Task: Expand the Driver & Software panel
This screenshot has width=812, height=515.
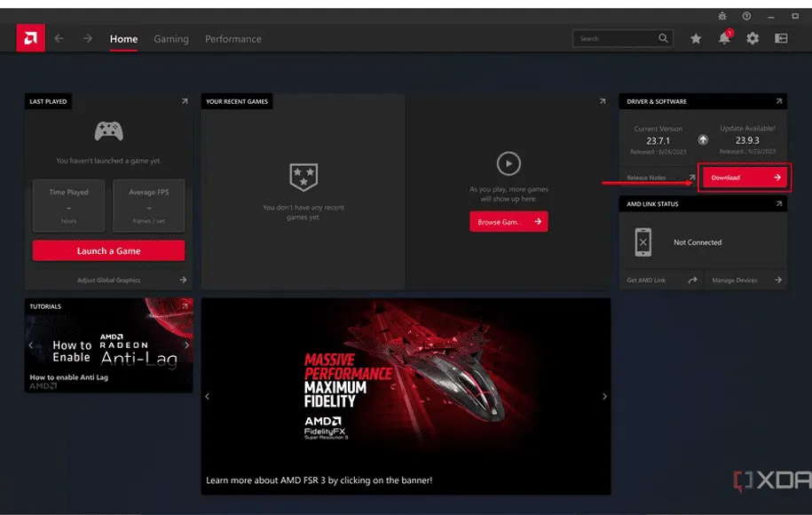Action: tap(778, 101)
